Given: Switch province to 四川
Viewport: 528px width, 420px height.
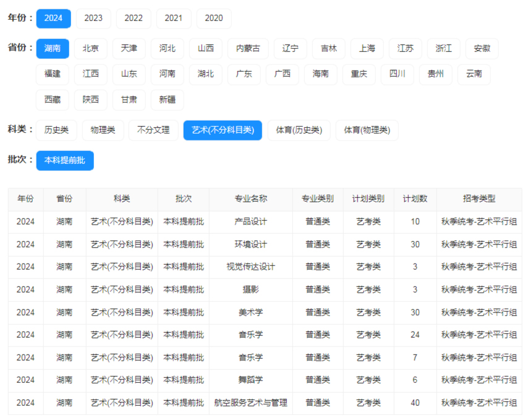Looking at the screenshot, I should click(398, 74).
